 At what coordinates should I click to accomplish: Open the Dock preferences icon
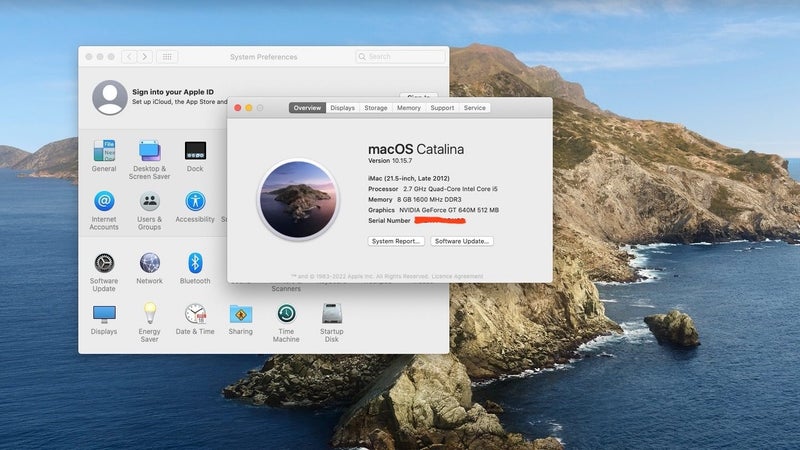[x=195, y=151]
